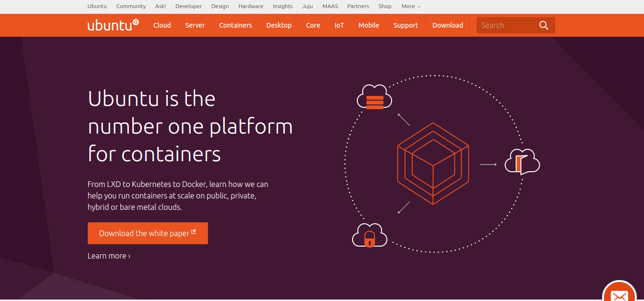Open the Developer link

point(188,6)
